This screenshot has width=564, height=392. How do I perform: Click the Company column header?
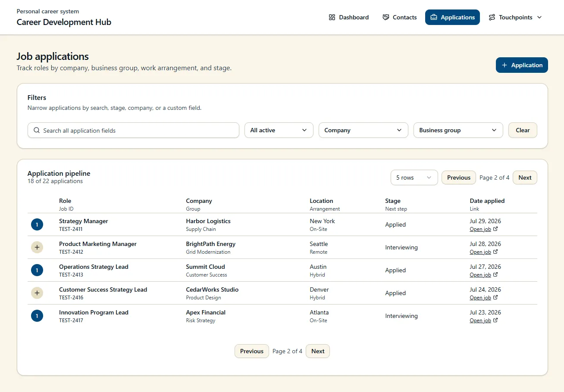coord(199,201)
